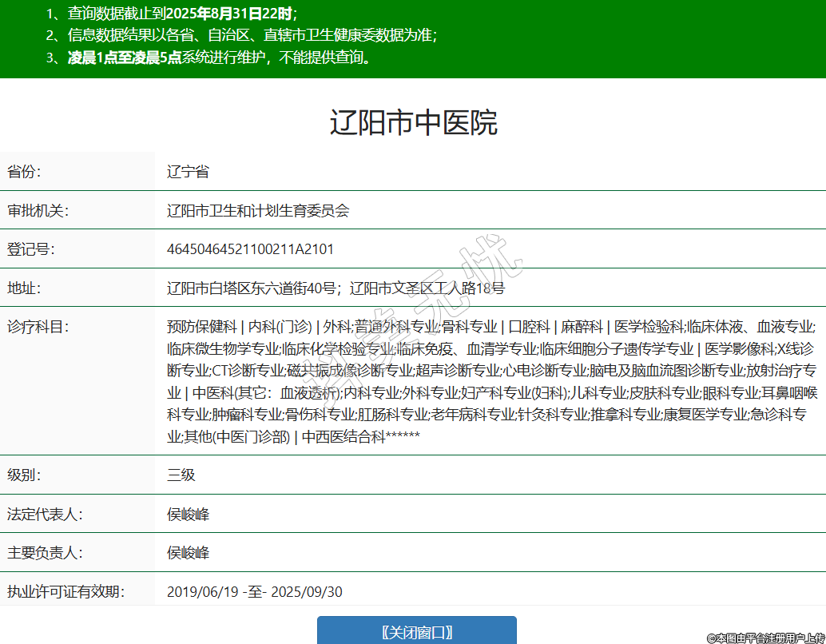Viewport: 826px width, 644px height.
Task: Click the 主要负责人 name 侯峻峰
Action: (x=188, y=553)
